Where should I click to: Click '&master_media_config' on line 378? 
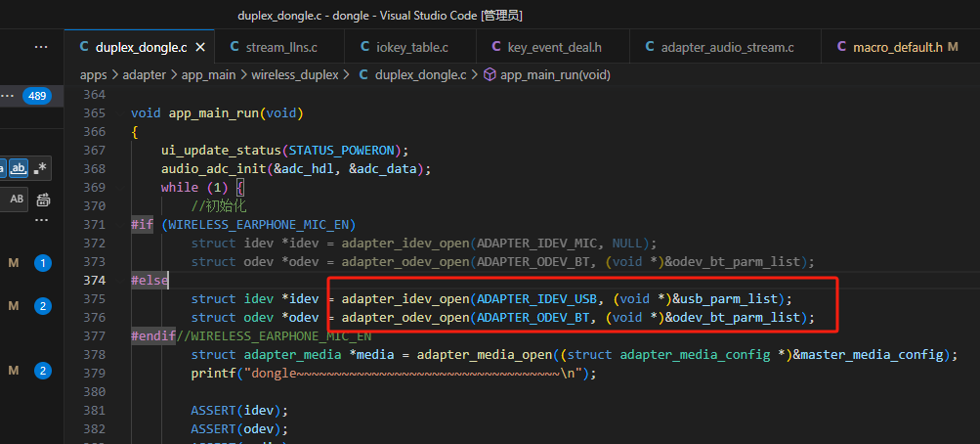[867, 355]
